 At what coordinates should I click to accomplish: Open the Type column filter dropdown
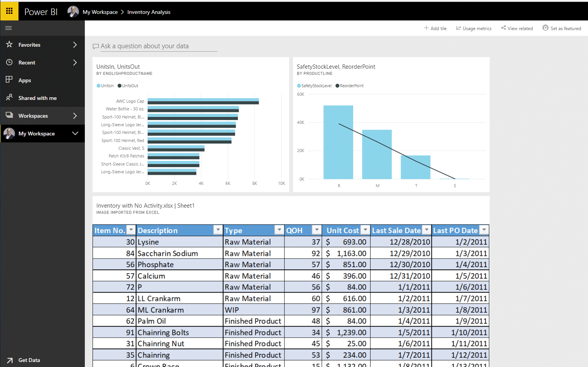pyautogui.click(x=279, y=230)
